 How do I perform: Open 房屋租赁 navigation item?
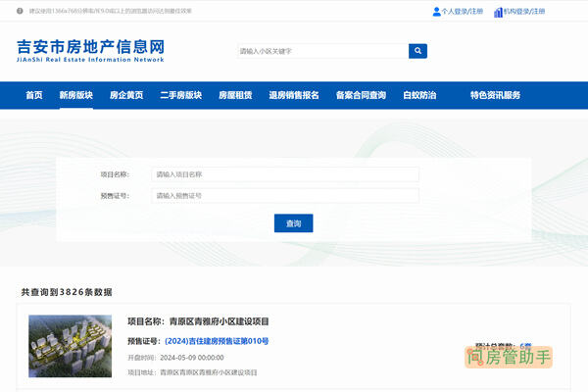pos(235,95)
